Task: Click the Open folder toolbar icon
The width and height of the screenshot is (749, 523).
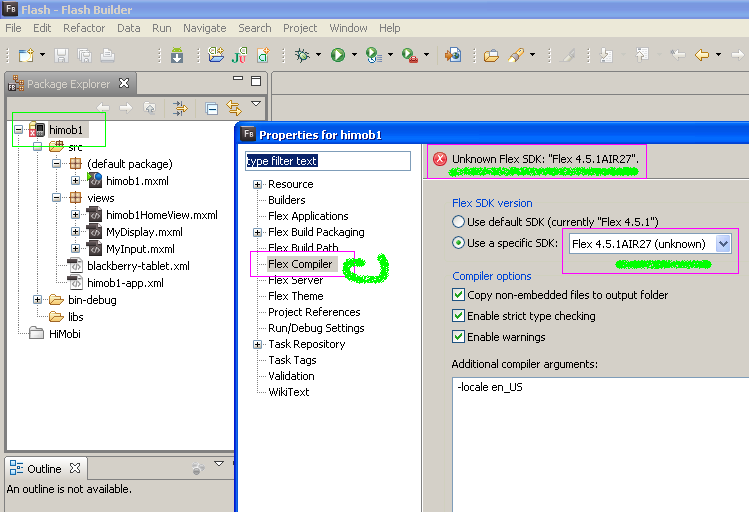Action: point(491,56)
